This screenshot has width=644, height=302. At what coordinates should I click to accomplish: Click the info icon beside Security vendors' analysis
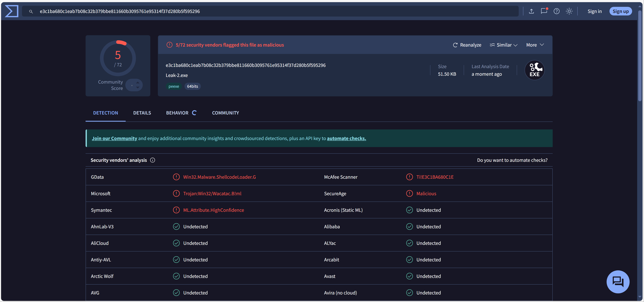click(152, 160)
